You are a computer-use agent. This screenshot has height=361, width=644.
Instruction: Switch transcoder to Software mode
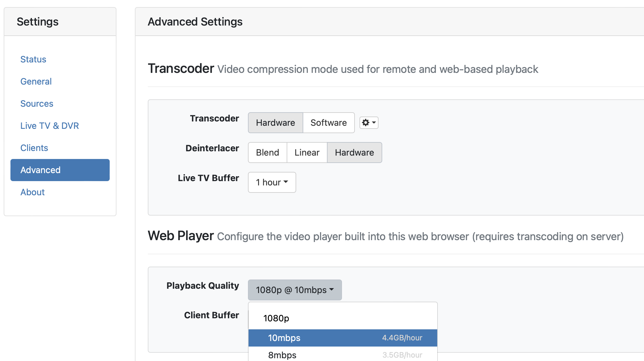(x=328, y=123)
